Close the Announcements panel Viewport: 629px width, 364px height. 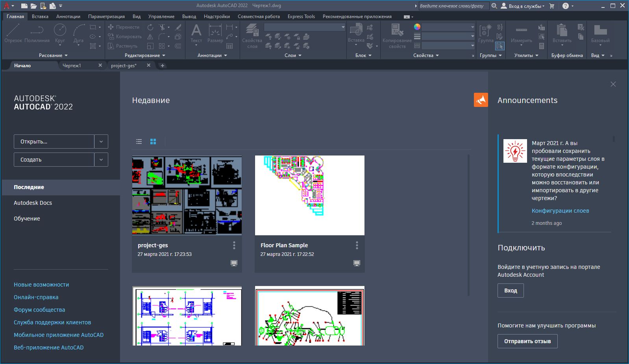click(x=613, y=84)
